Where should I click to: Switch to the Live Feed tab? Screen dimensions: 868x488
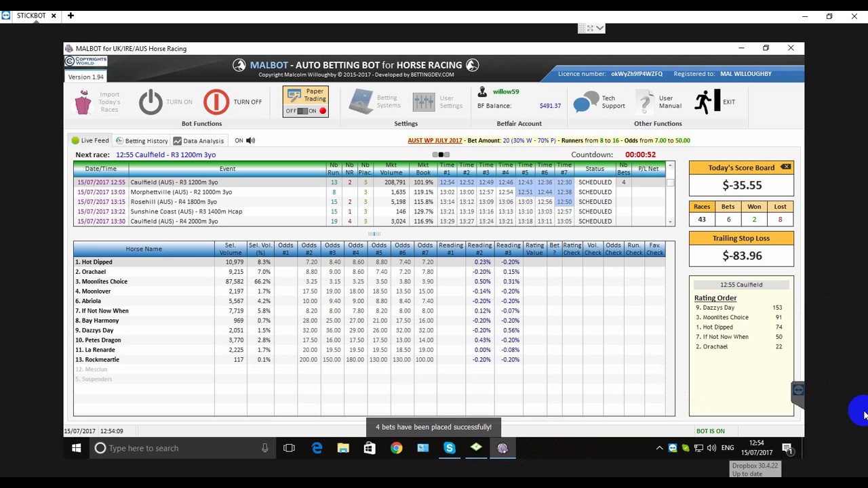point(90,140)
